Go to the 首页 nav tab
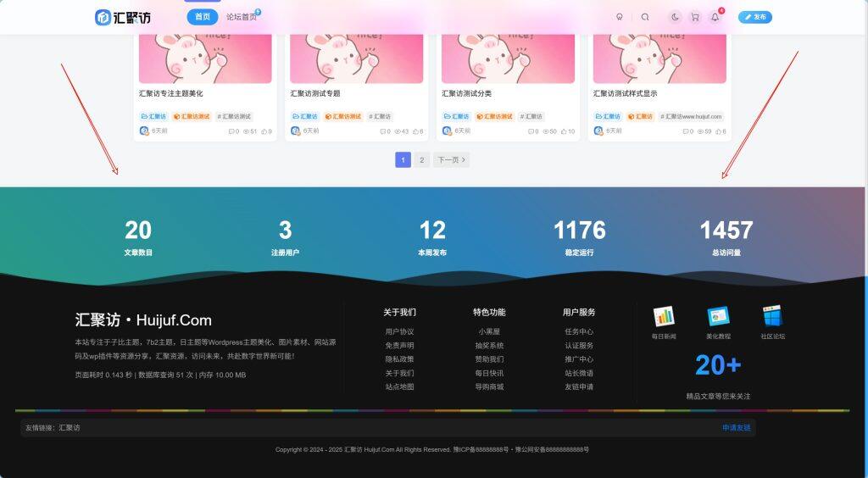868x478 pixels. 203,17
